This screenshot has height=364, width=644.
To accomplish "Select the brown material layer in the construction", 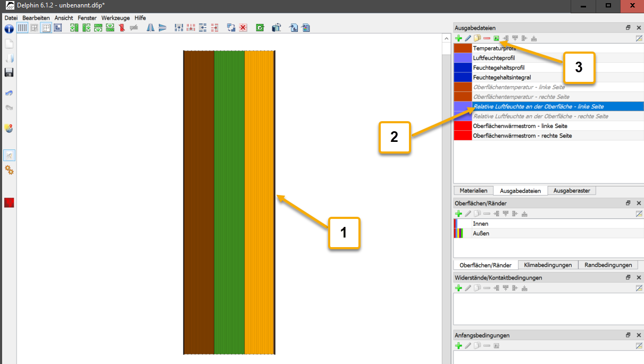I will click(199, 202).
